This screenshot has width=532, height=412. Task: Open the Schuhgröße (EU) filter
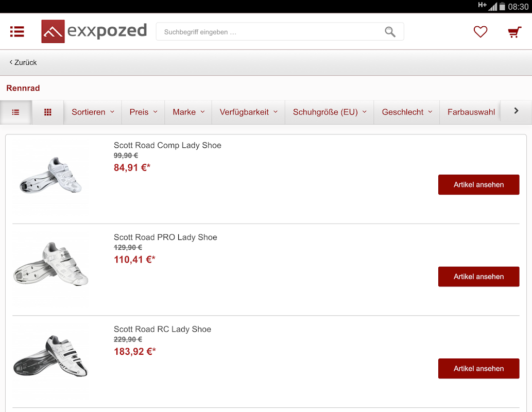point(330,112)
